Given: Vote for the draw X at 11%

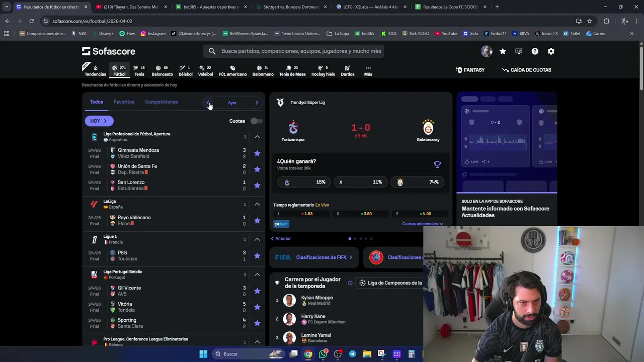Looking at the screenshot, I should (361, 182).
